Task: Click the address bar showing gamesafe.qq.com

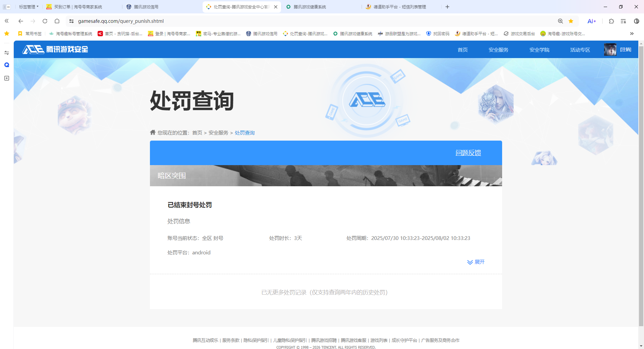Action: [121, 21]
